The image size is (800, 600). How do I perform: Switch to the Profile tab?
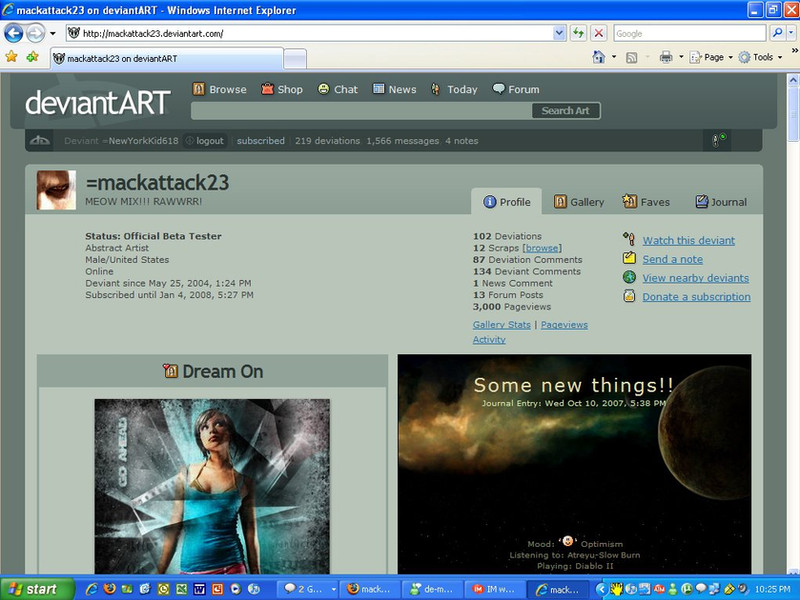coord(507,202)
